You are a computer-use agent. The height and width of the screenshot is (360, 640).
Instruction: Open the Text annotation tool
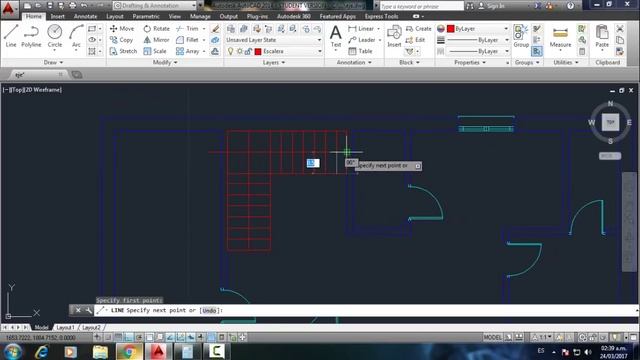(336, 36)
